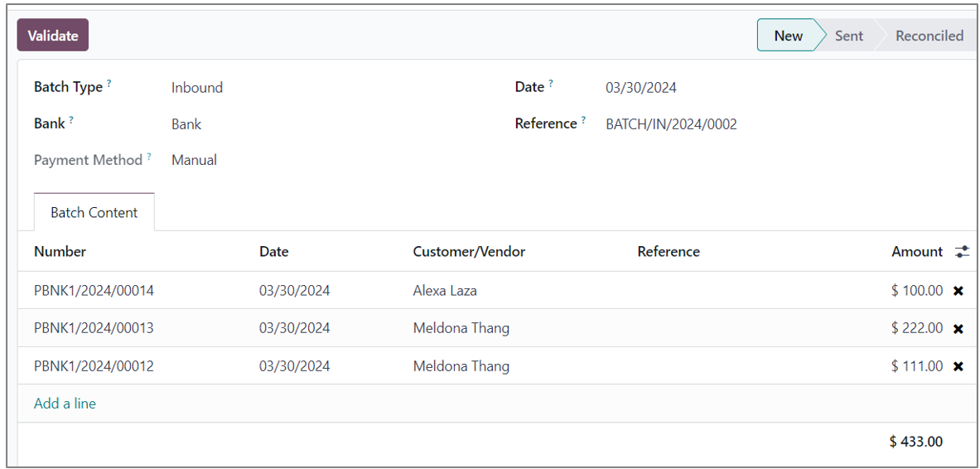Show Payment Method help question mark
This screenshot has width=980, height=469.
coord(149,157)
